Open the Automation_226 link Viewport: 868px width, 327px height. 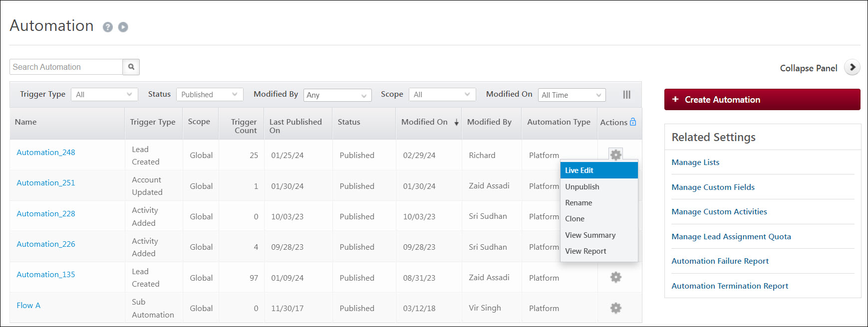click(x=46, y=244)
